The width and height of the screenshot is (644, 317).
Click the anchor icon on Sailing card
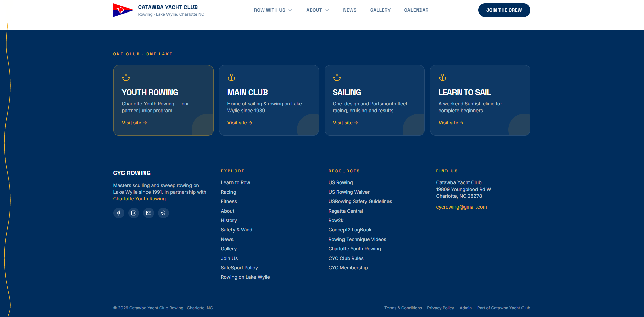pyautogui.click(x=337, y=78)
